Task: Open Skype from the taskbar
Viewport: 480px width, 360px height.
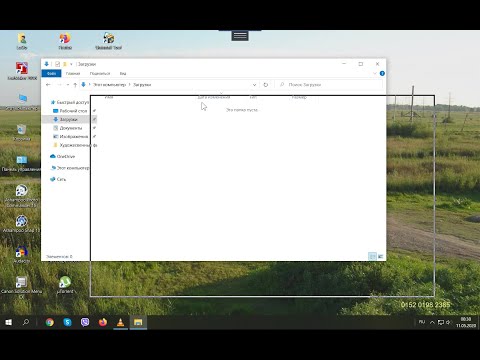Action: tap(67, 322)
